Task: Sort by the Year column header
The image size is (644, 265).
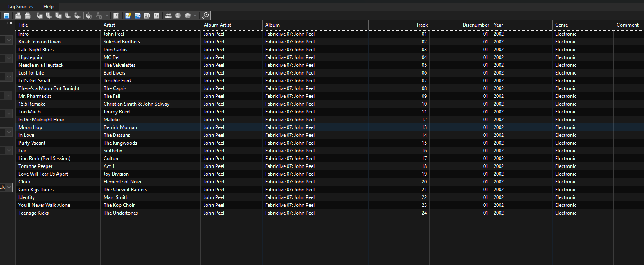Action: coord(522,25)
